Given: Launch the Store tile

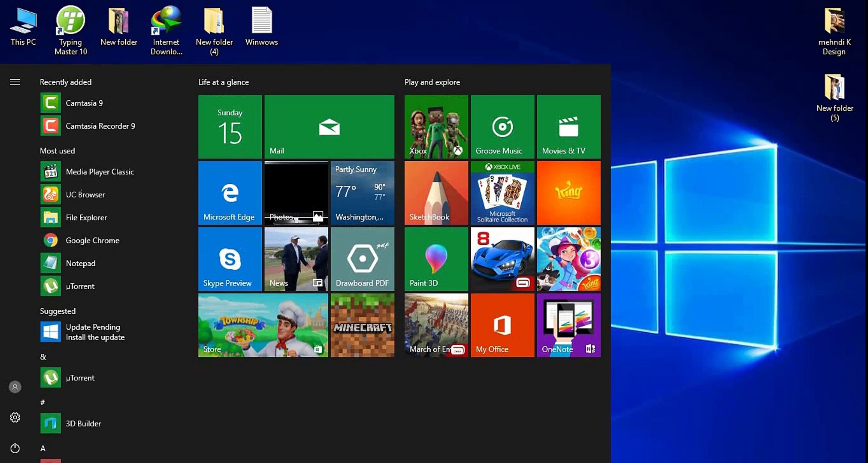Looking at the screenshot, I should click(263, 325).
